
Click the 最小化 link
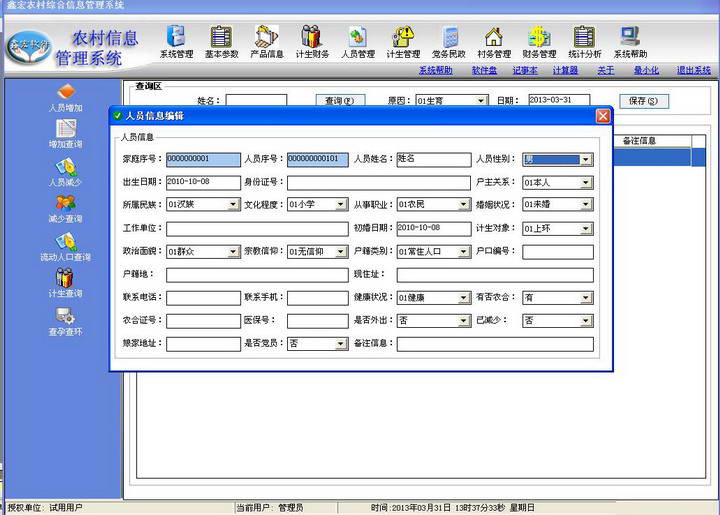point(646,70)
